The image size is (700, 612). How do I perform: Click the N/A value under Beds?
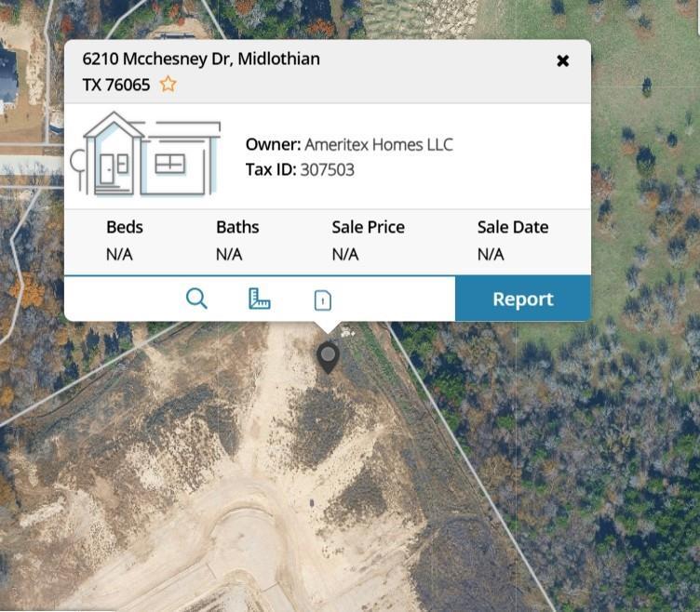click(119, 254)
